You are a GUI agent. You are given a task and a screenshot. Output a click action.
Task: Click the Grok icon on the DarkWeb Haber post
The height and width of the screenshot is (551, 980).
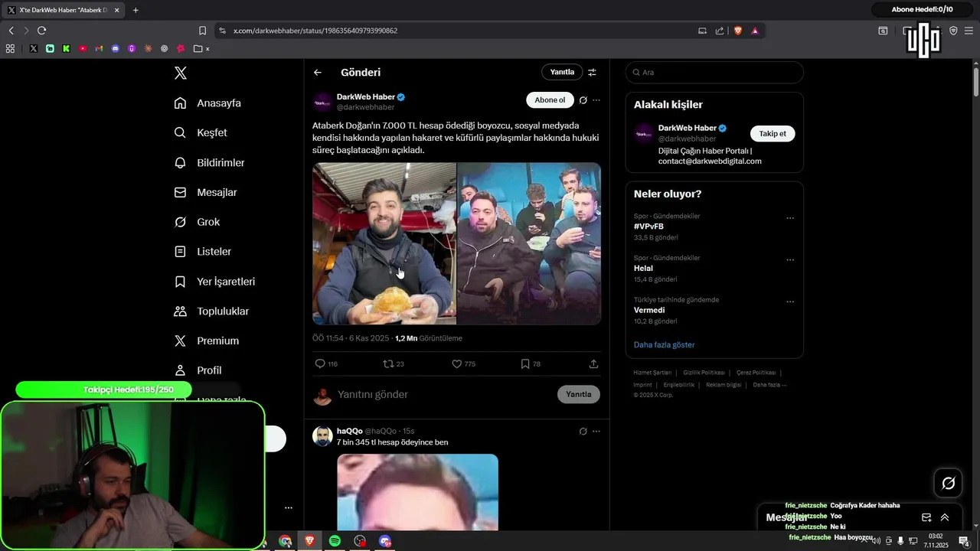pos(583,100)
